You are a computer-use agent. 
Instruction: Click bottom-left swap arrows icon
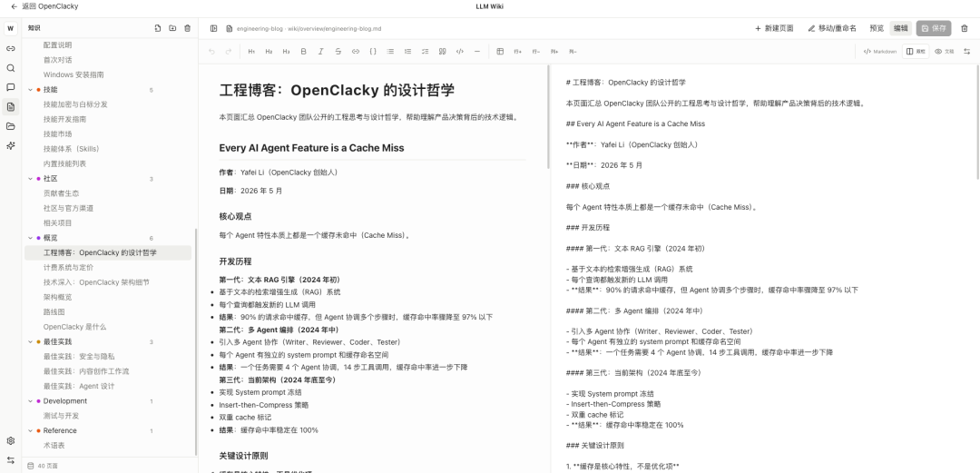pos(11,460)
